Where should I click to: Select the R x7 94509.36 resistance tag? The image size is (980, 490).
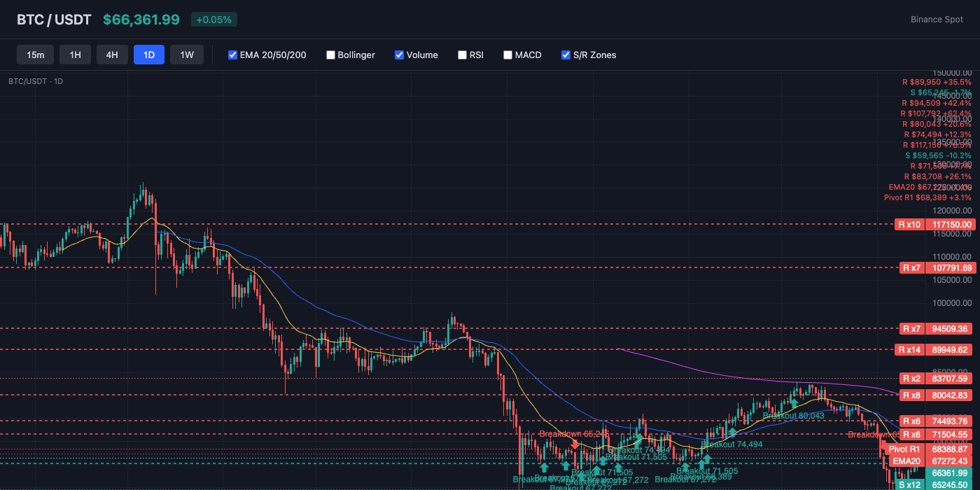click(935, 328)
